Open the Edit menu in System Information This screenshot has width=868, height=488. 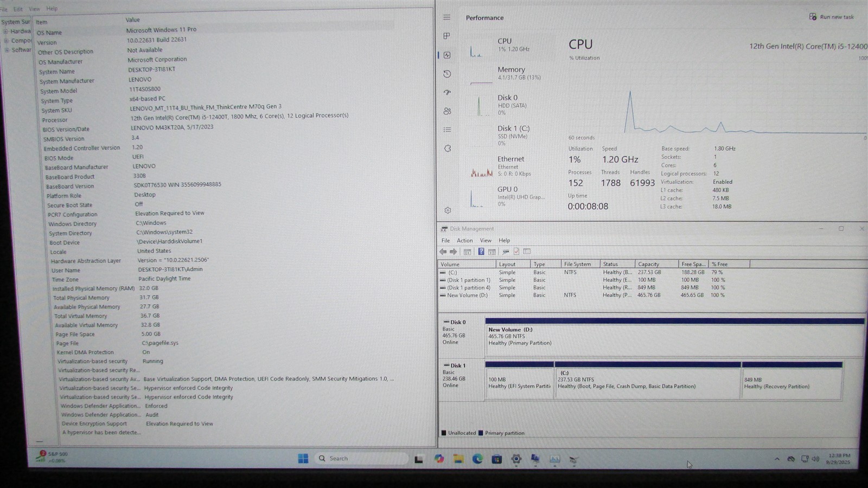[18, 9]
